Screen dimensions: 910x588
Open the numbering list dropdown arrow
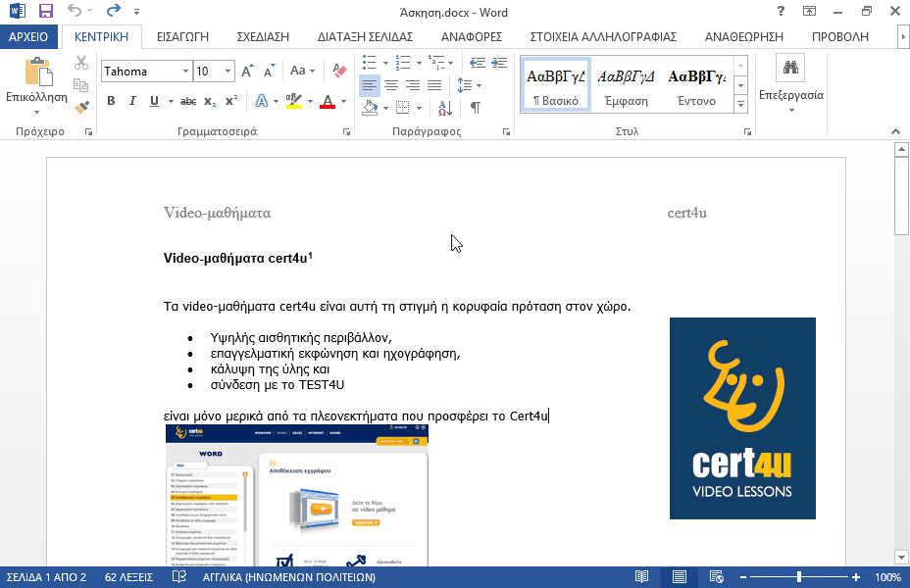pos(419,63)
